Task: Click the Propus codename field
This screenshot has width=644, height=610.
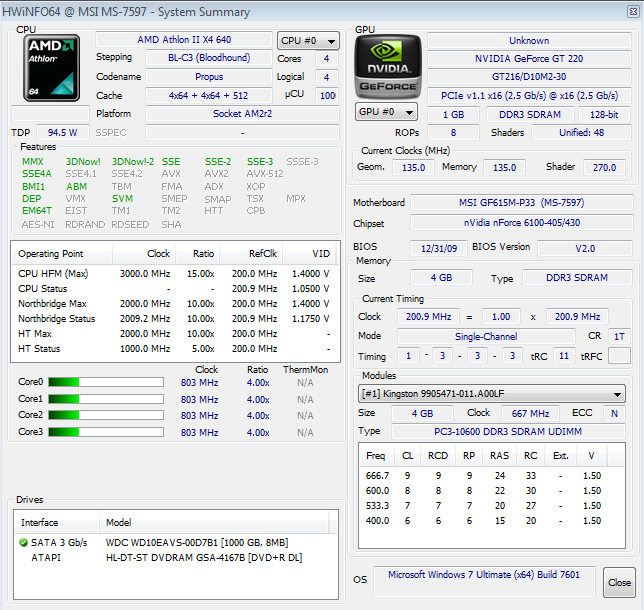Action: coord(209,77)
